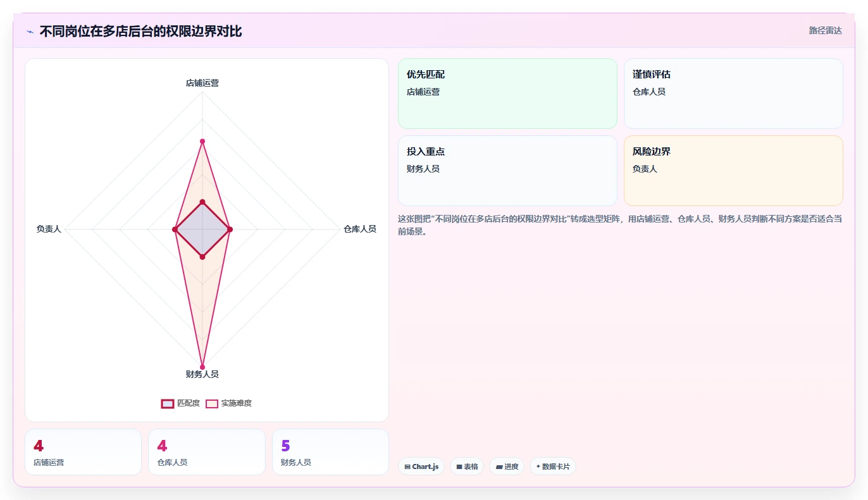Click the 店铺运营 stat card showing 4
The width and height of the screenshot is (868, 500).
click(83, 452)
